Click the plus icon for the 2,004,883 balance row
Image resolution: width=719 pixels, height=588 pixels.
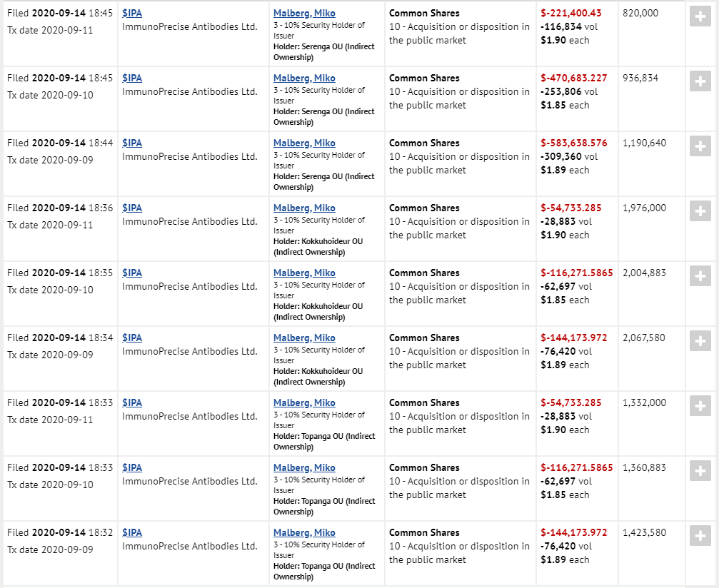tap(700, 277)
